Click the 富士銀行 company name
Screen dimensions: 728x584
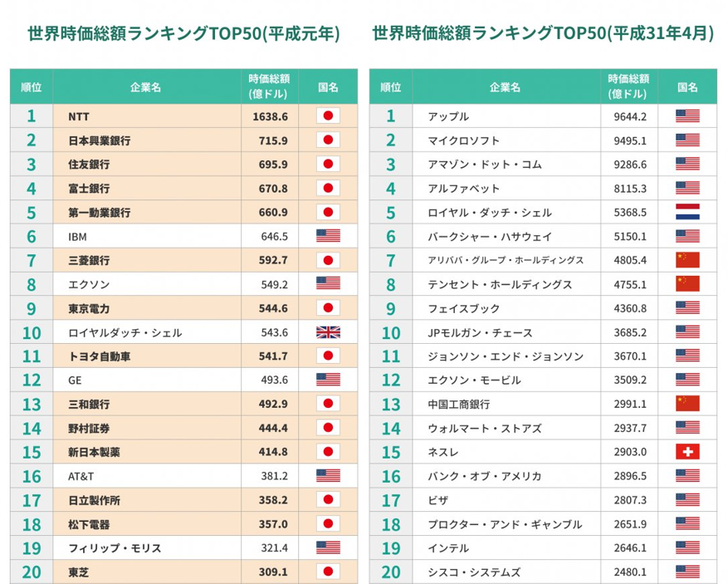pyautogui.click(x=89, y=189)
